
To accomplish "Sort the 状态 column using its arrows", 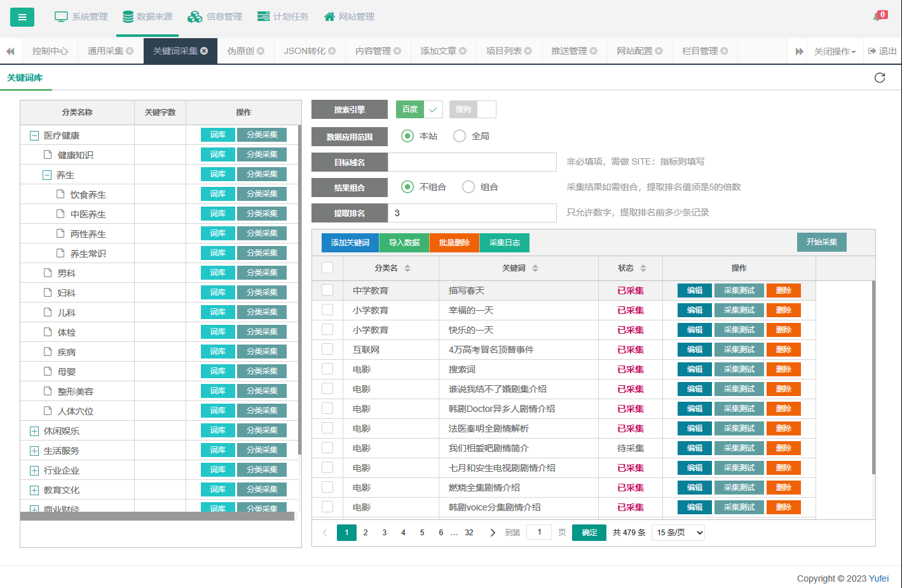I will click(643, 268).
